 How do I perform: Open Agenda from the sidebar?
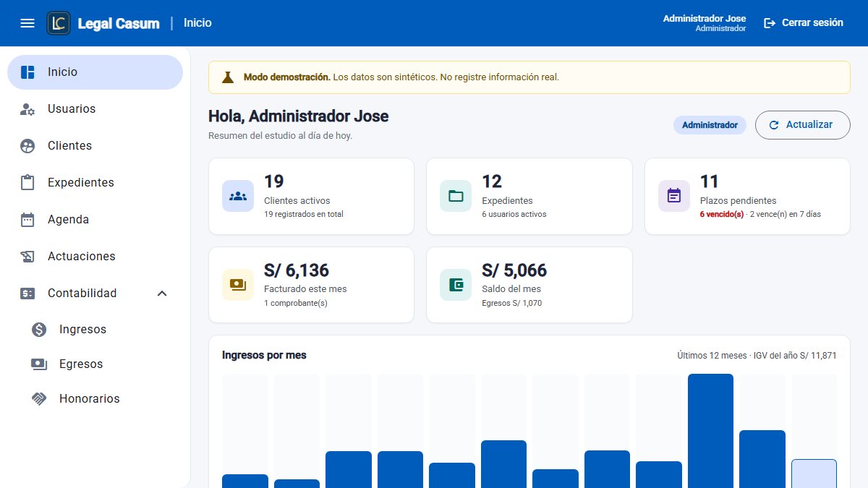[95, 220]
